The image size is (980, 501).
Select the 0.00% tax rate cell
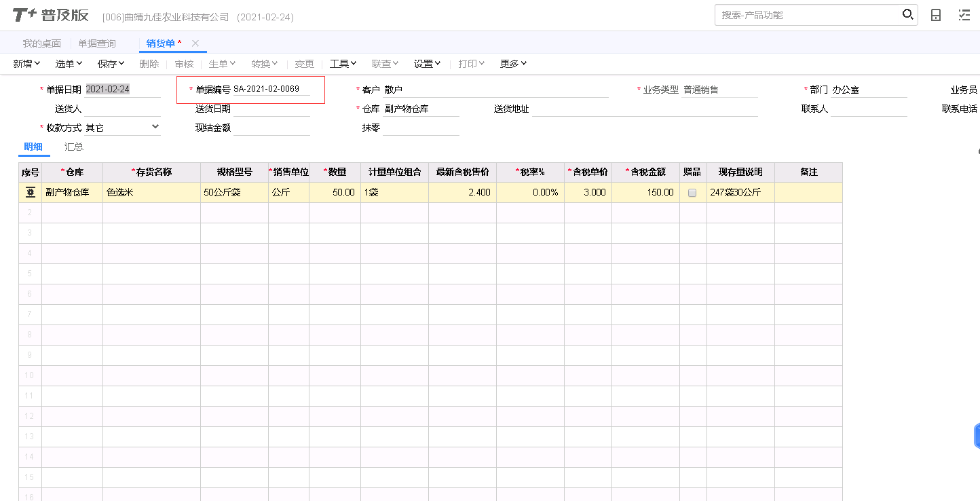tap(531, 193)
